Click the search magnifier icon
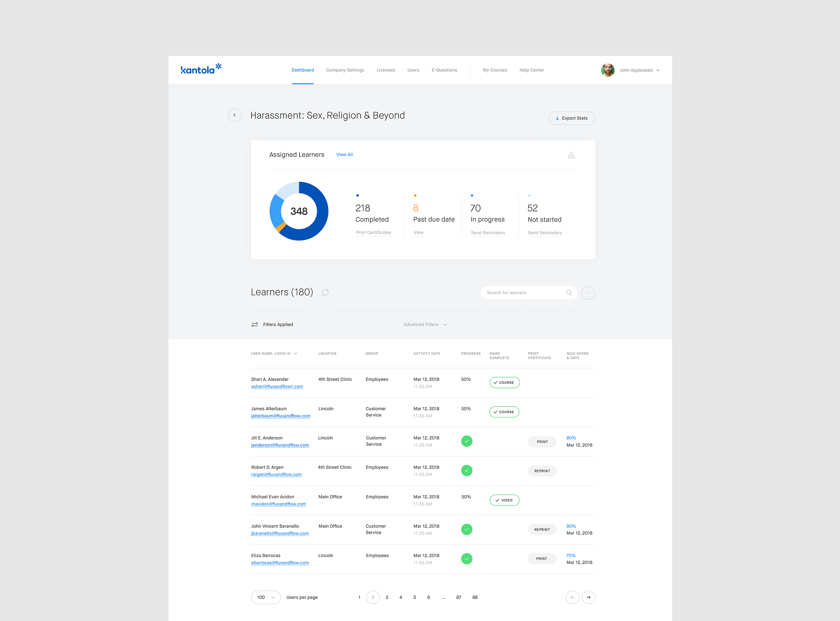Screen dimensions: 840x621 (569, 293)
